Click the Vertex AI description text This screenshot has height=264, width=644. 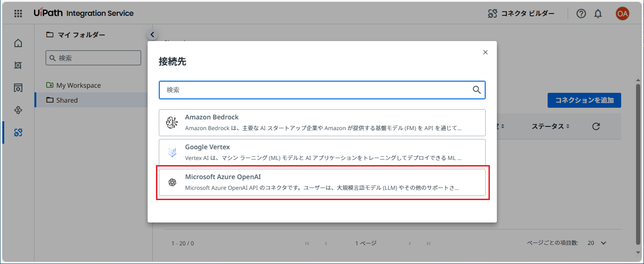(324, 158)
